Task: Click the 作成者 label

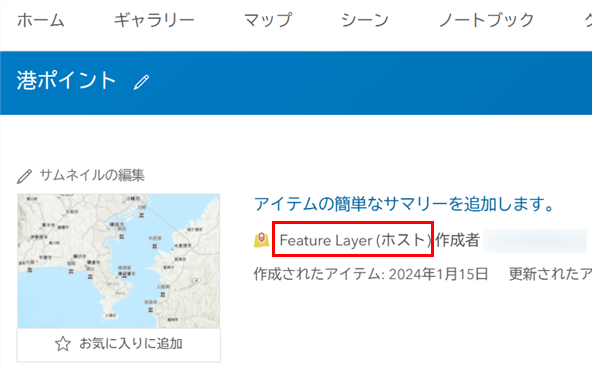Action: (x=457, y=240)
